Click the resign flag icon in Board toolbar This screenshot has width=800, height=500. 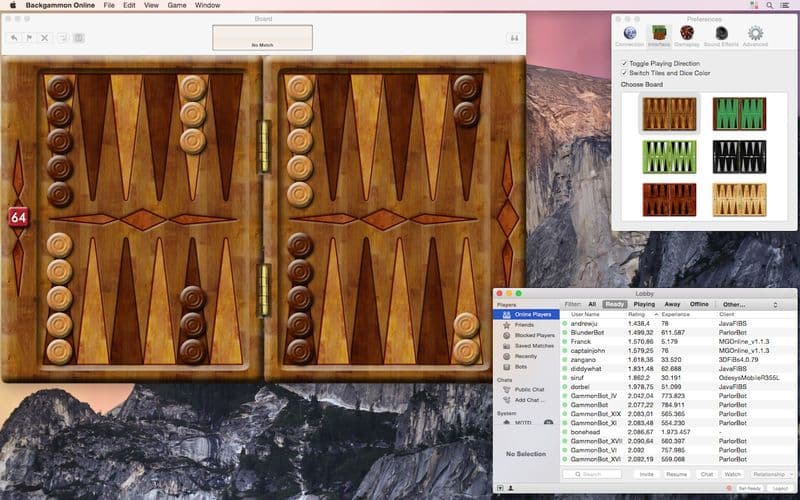(29, 38)
